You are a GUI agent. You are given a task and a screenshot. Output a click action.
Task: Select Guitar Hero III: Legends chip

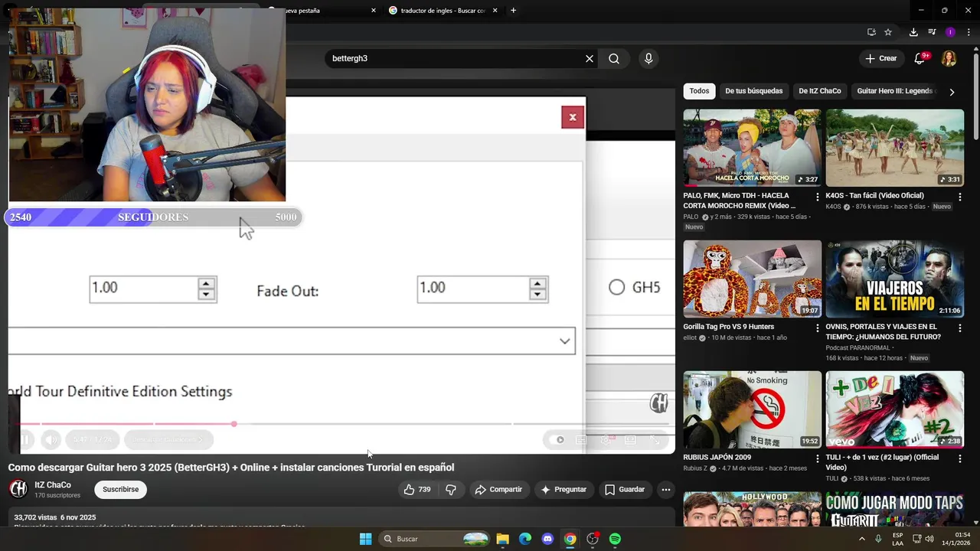pyautogui.click(x=897, y=91)
